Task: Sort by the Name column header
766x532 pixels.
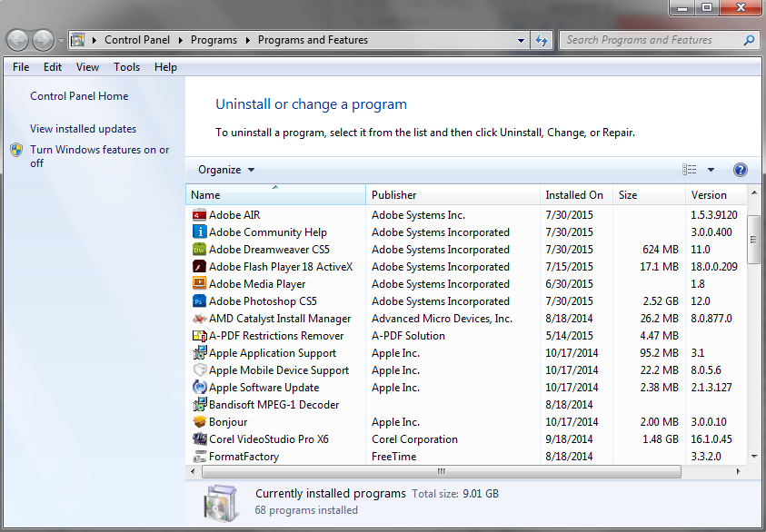Action: click(275, 195)
